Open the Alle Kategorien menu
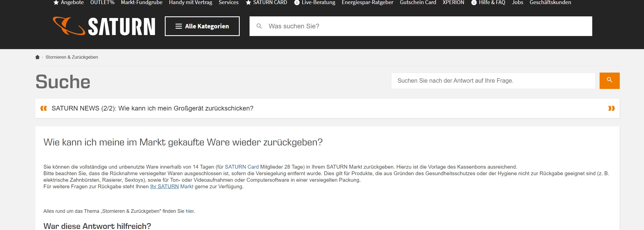644x230 pixels. point(202,26)
